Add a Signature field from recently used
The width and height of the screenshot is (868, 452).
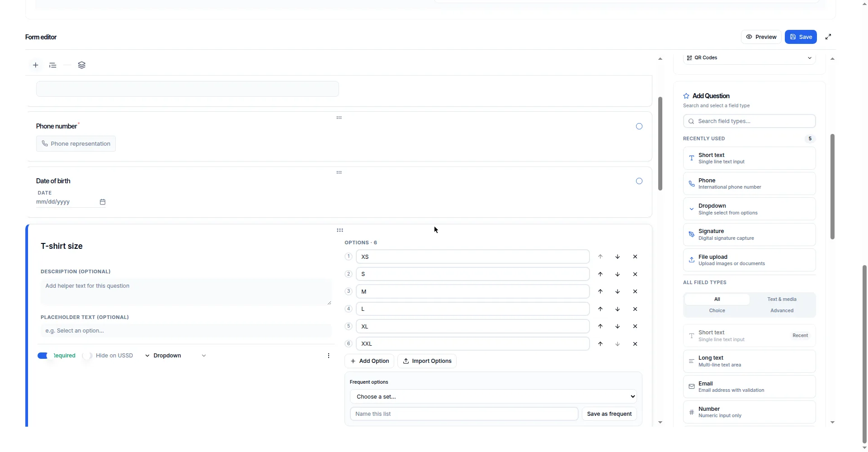click(749, 234)
